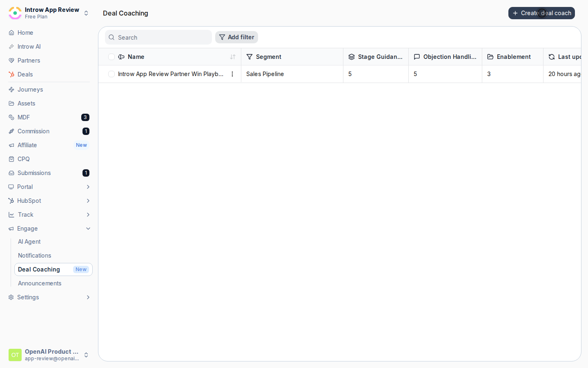Sort by Name column arrows
The image size is (588, 368).
[x=233, y=57]
